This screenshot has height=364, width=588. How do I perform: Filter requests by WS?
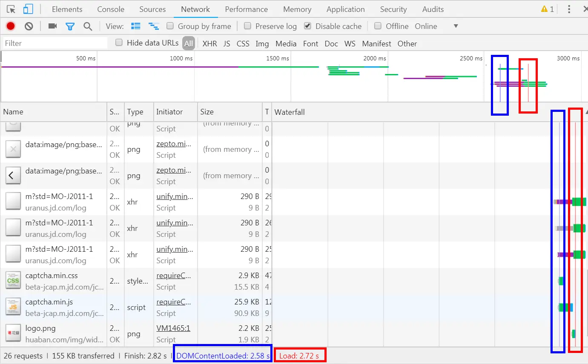[x=350, y=43]
